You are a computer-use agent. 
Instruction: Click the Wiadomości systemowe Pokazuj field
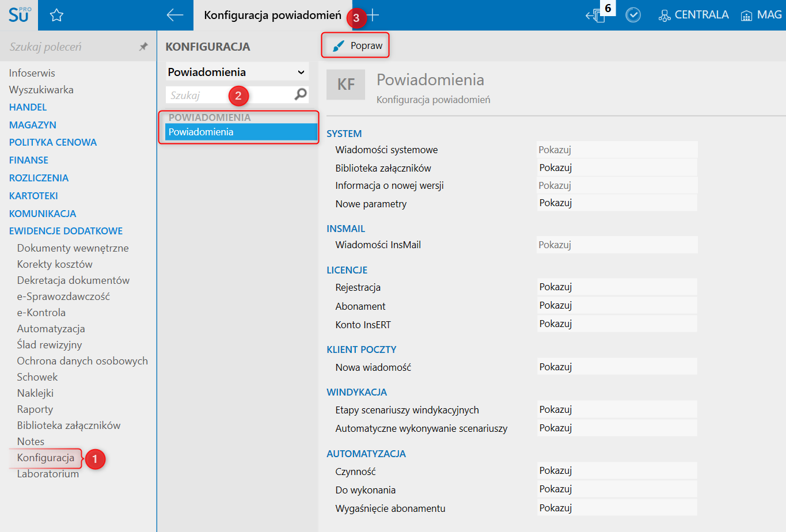tap(617, 150)
